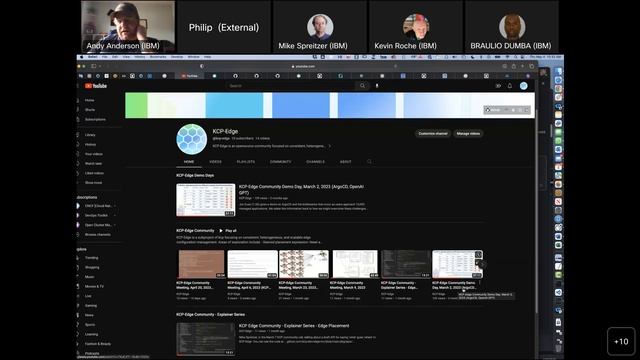
Task: Open Library in the sidebar
Action: click(x=90, y=135)
